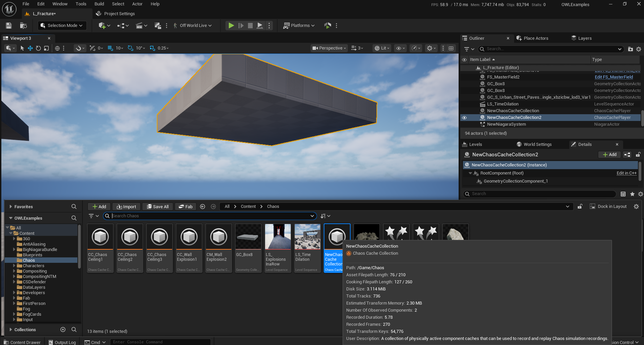This screenshot has width=644, height=345.
Task: Toggle visibility eye of NewChaosCacheCollection2 row
Action: pyautogui.click(x=464, y=118)
